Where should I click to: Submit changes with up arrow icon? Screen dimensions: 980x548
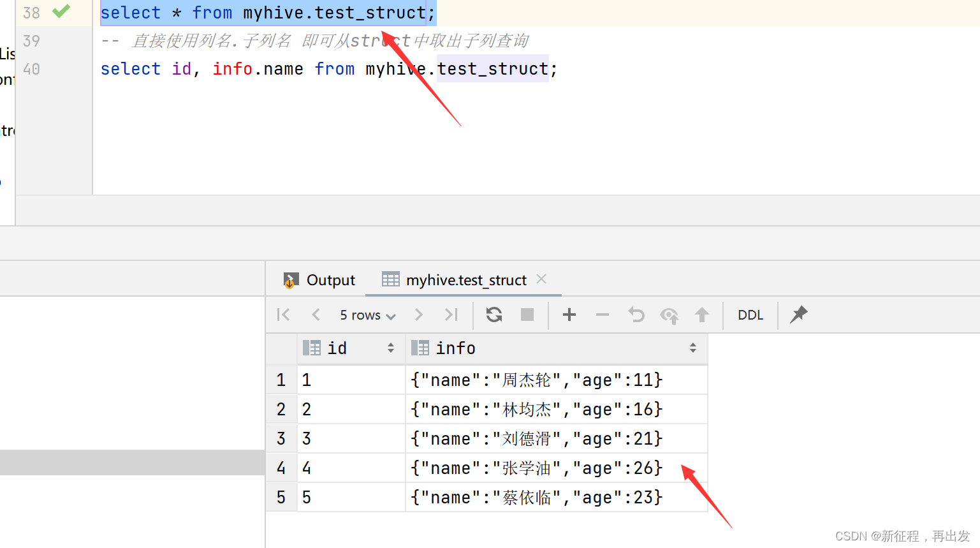click(x=702, y=315)
